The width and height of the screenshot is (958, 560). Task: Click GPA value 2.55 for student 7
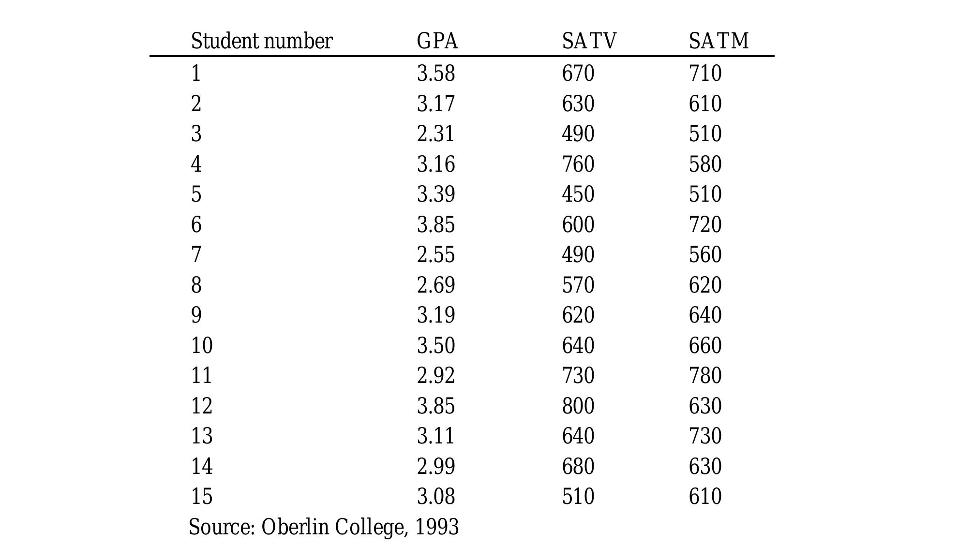(435, 255)
